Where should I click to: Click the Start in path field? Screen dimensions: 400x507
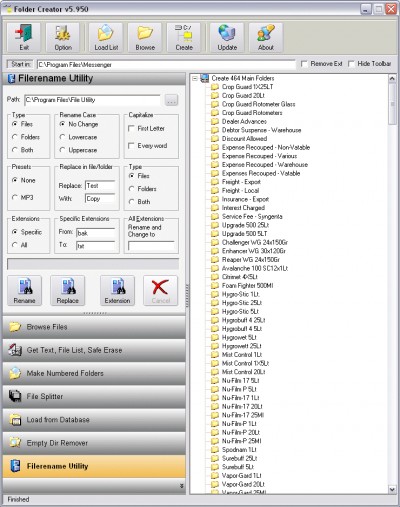pos(166,64)
